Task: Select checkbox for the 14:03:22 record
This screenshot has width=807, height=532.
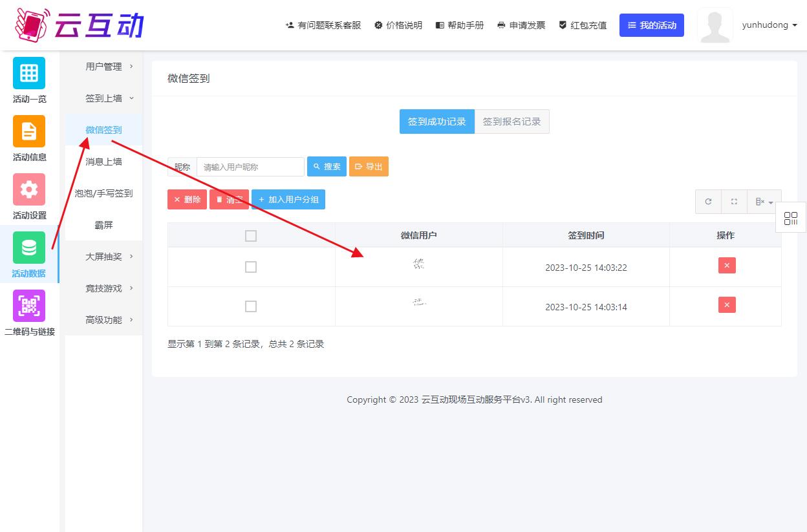Action: click(251, 267)
